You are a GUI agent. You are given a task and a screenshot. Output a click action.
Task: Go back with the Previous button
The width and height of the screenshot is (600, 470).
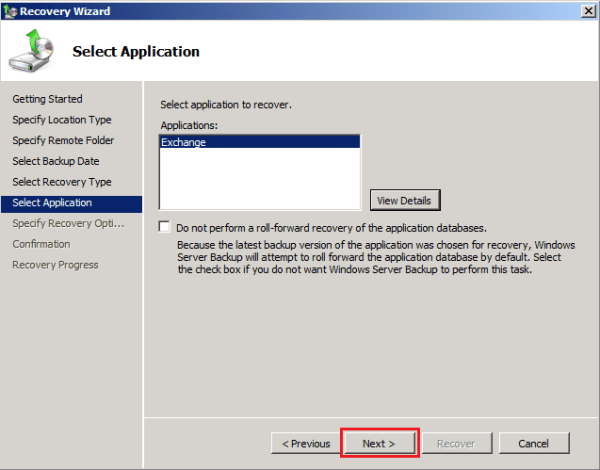pyautogui.click(x=305, y=443)
